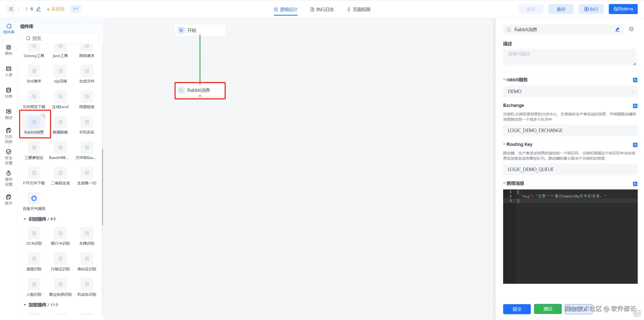The height and width of the screenshot is (320, 644).
Task: Collapse the 识别插件 plugin group
Action: [25, 219]
